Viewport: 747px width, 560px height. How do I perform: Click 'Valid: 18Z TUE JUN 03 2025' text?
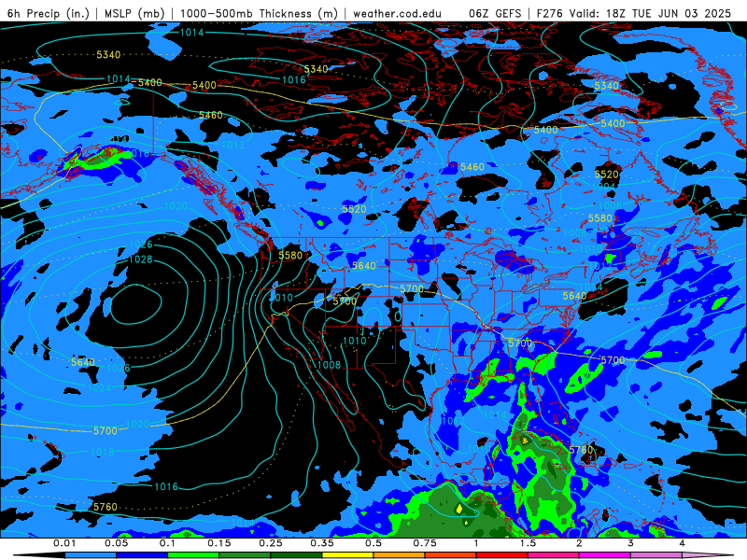click(x=649, y=14)
